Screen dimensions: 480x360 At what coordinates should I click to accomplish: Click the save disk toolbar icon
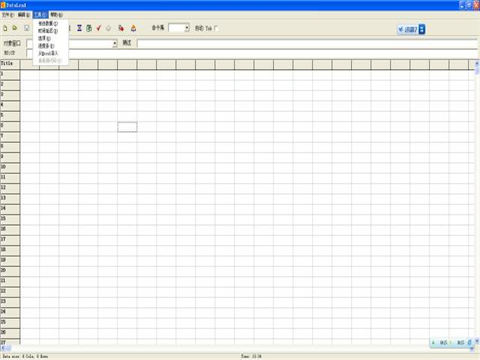pyautogui.click(x=27, y=28)
